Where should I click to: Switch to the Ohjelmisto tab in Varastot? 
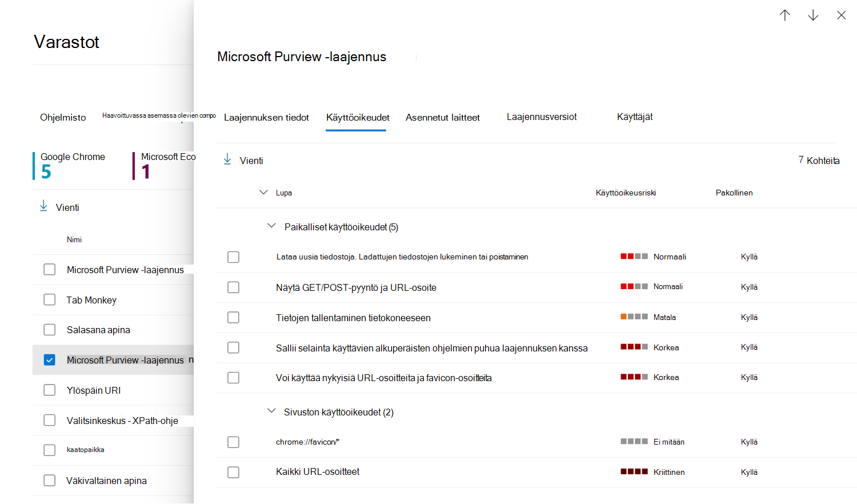[x=63, y=118]
